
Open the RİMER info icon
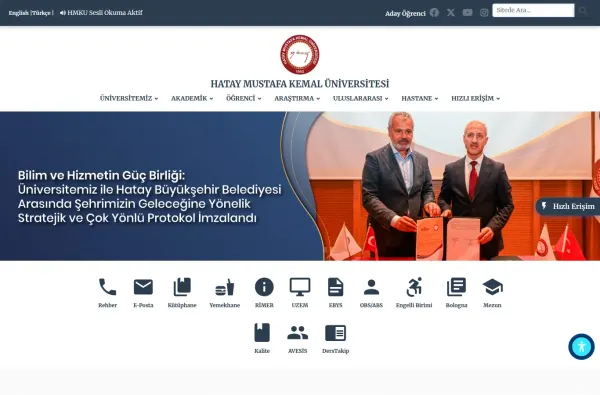[264, 287]
